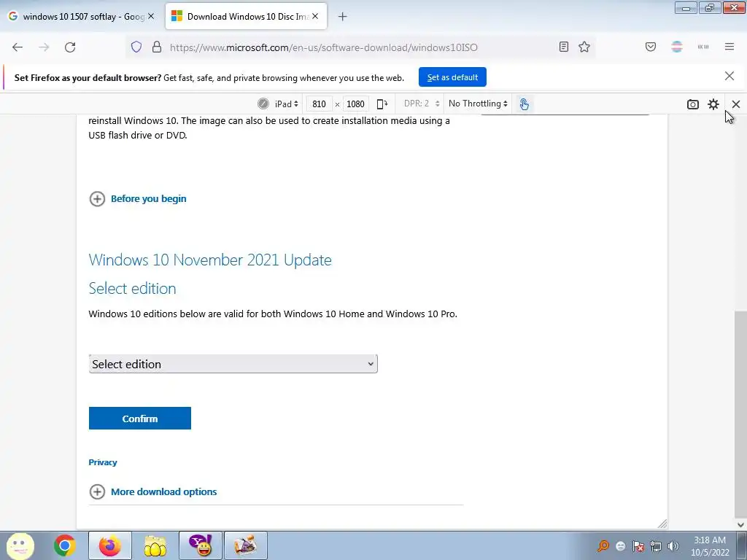
Task: Select the Download Windows 10 Disc Image tab
Action: (246, 17)
